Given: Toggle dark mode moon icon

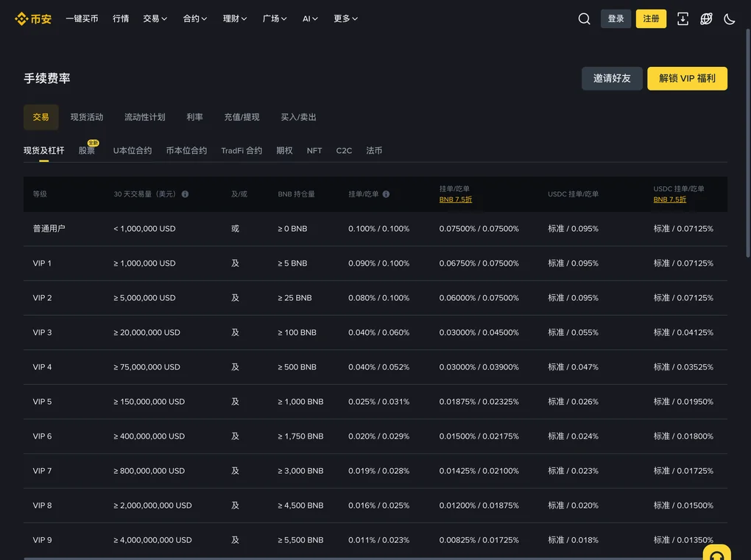Looking at the screenshot, I should (729, 18).
